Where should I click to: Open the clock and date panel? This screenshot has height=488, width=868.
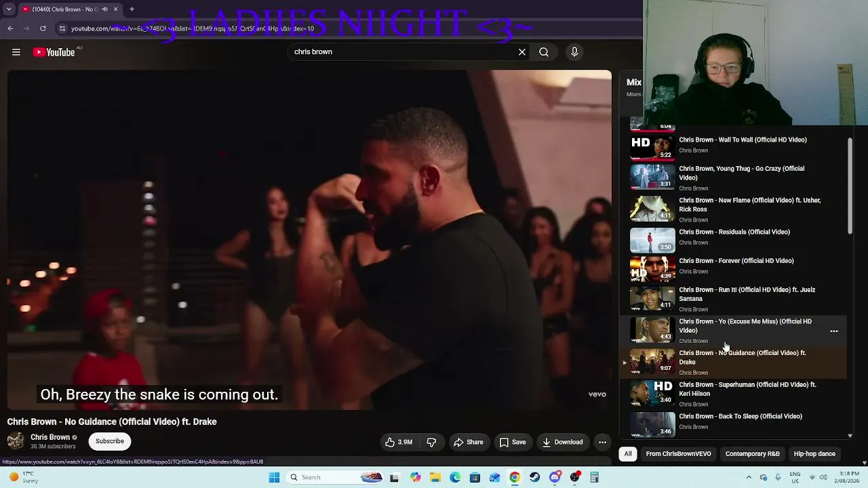[x=848, y=478]
